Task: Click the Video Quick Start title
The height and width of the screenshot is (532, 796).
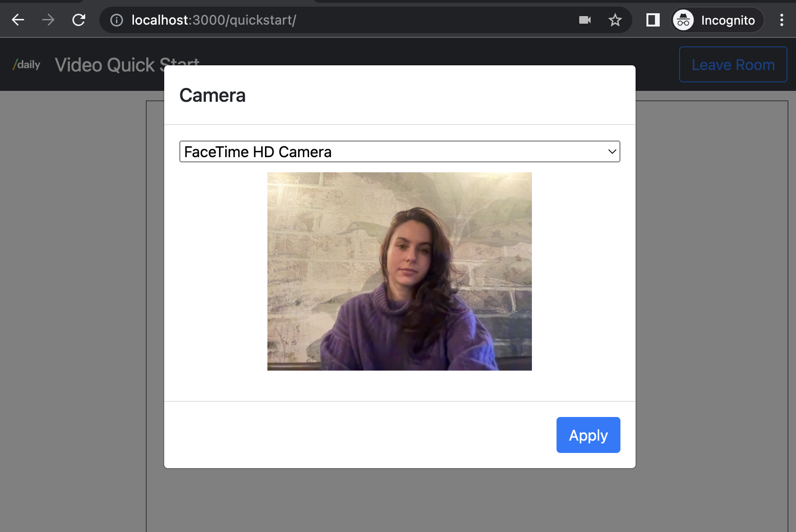Action: tap(127, 64)
